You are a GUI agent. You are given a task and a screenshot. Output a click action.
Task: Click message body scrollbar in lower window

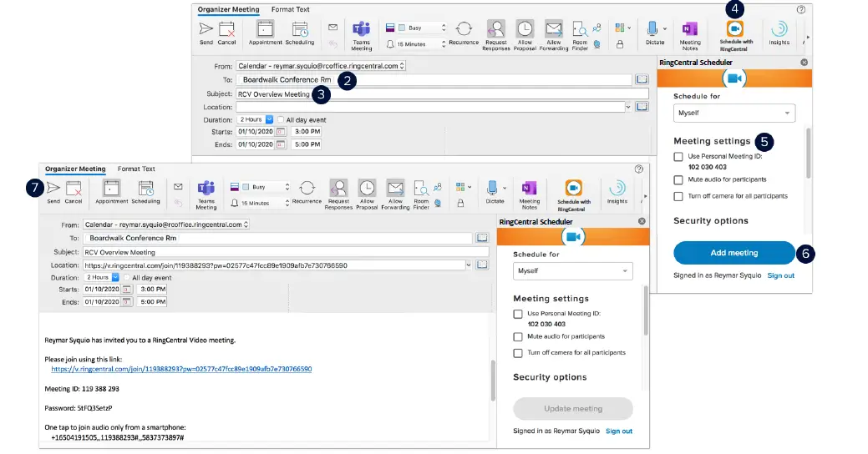click(x=493, y=380)
